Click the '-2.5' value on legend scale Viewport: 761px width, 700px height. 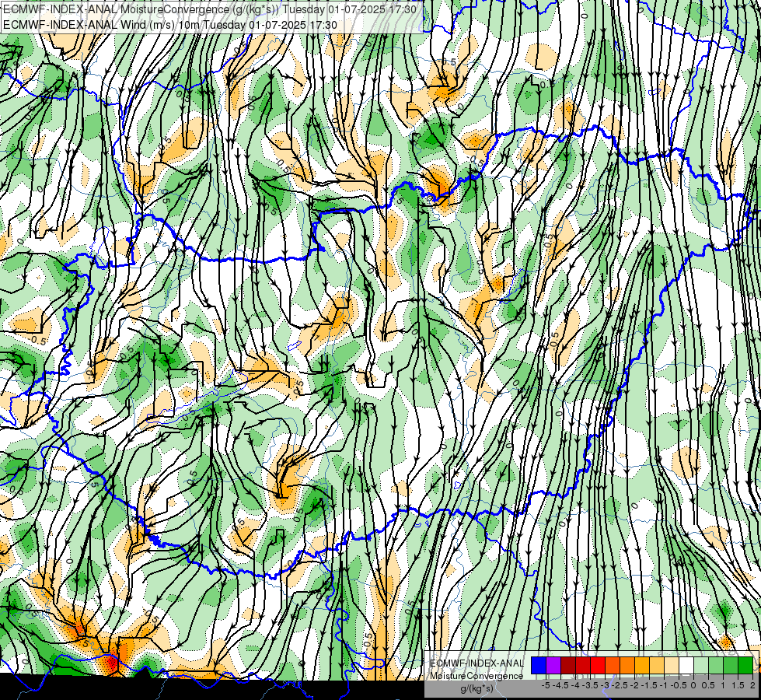(x=620, y=685)
